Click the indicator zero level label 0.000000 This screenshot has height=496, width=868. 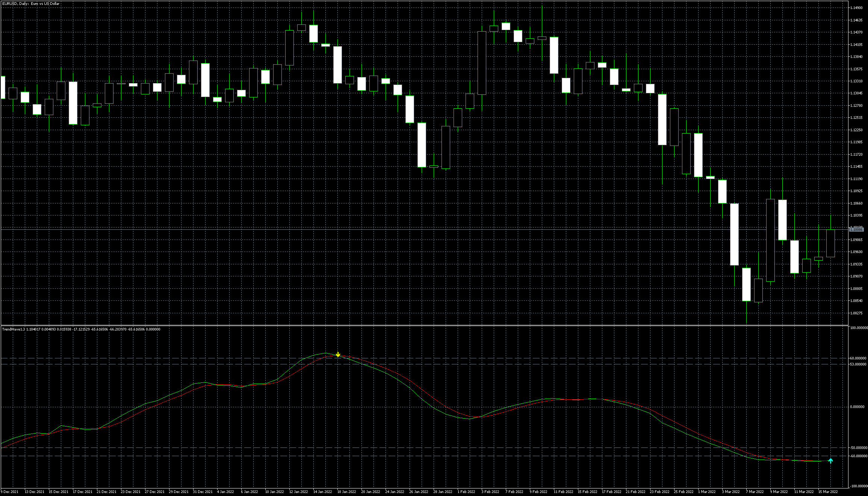(857, 407)
